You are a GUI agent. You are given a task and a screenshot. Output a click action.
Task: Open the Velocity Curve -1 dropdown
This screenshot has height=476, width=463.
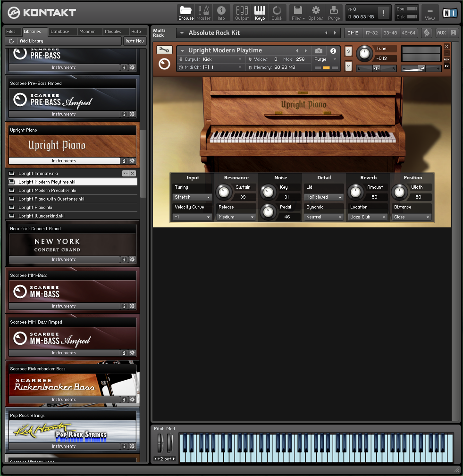[192, 217]
